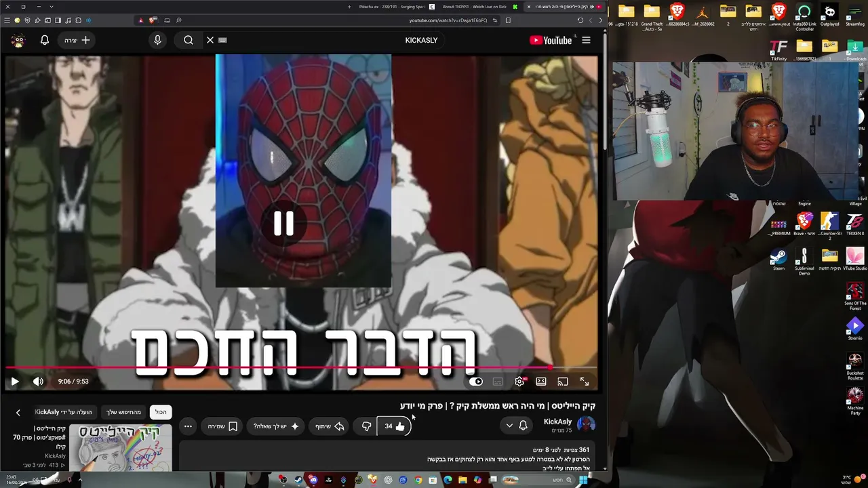
Task: Clear the search box with the X
Action: click(x=210, y=40)
